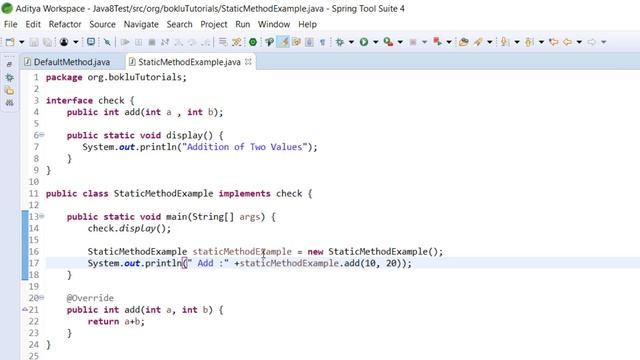
Task: Click "interface check" on line 3
Action: [85, 100]
